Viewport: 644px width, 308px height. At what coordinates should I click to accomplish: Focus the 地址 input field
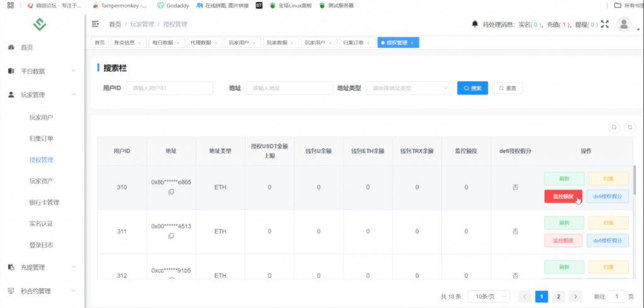[289, 88]
